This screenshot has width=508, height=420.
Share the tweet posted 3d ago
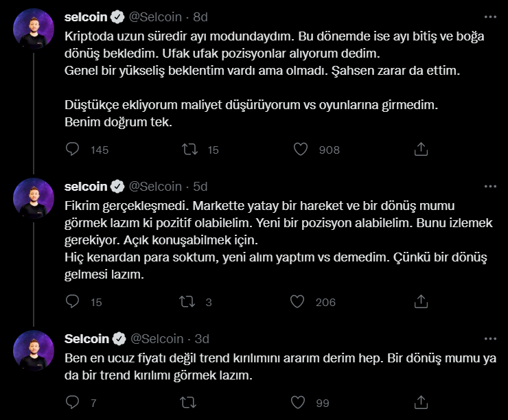[x=422, y=402]
